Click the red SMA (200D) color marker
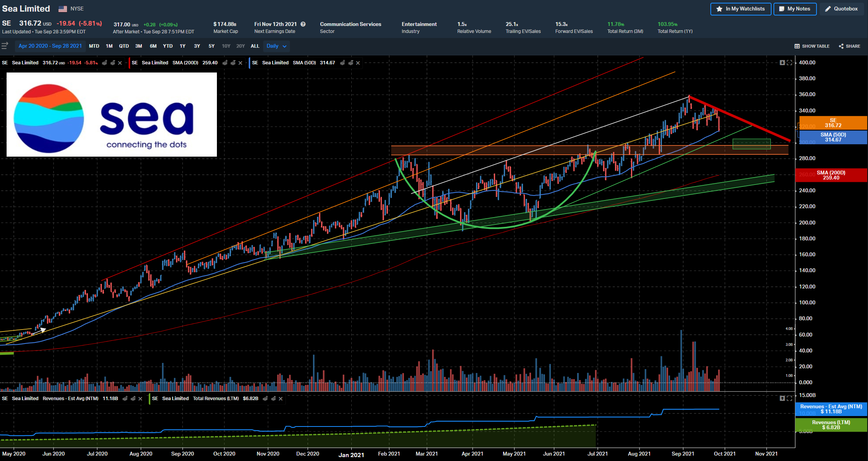The image size is (868, 461). 129,63
